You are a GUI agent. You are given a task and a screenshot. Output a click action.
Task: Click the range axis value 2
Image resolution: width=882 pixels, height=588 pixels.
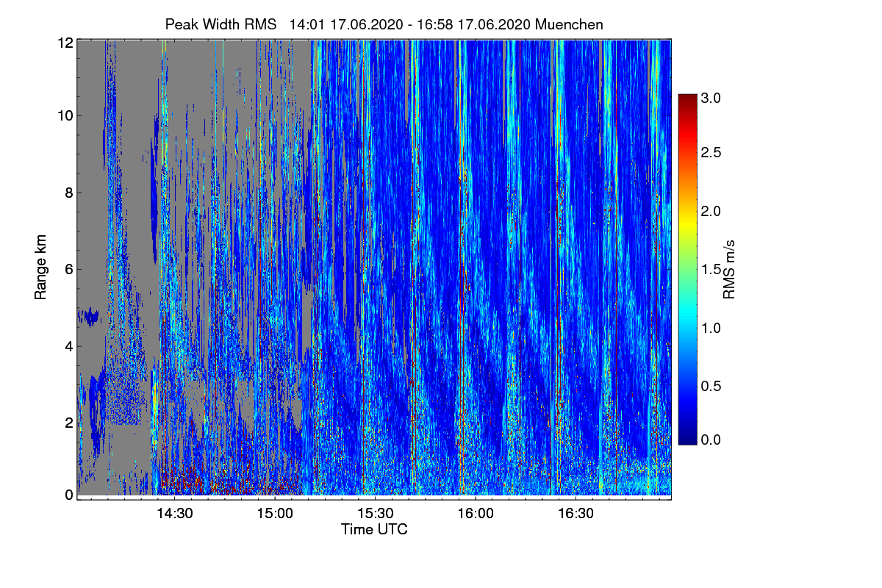click(69, 422)
